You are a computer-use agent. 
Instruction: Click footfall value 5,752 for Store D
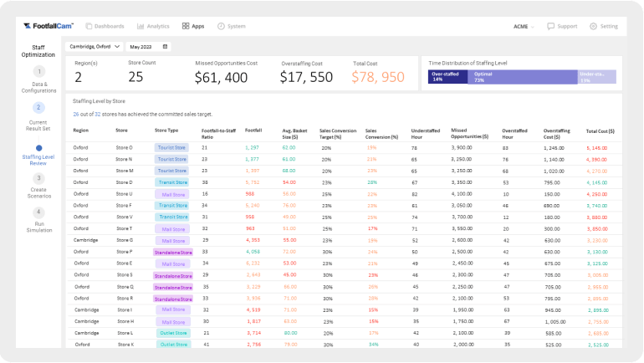click(253, 182)
